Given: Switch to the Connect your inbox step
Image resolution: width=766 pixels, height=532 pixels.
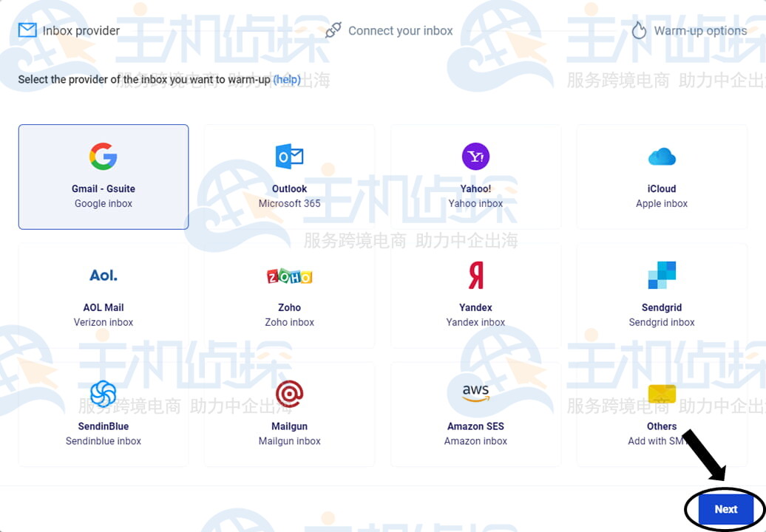Looking at the screenshot, I should pos(401,30).
